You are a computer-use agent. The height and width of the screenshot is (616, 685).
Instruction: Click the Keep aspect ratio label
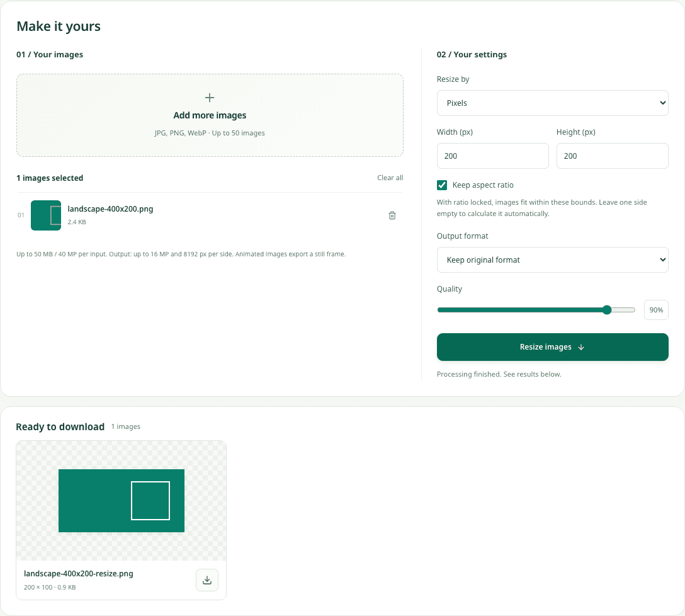tap(483, 185)
